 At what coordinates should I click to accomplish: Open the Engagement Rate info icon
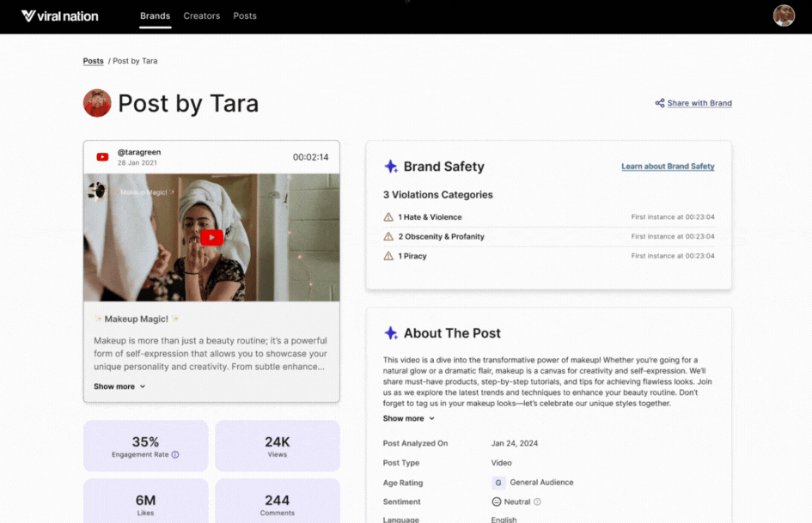pos(177,453)
